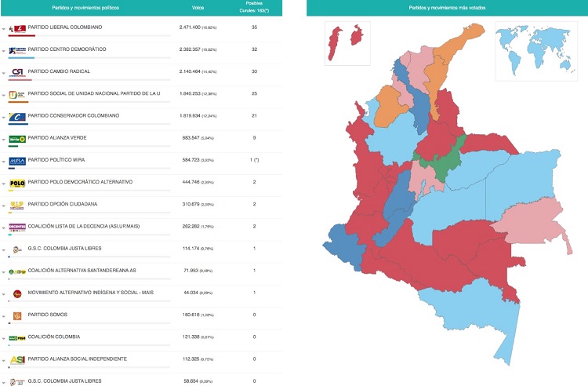Click the blue Centro Democrático vote bar
The height and width of the screenshot is (386, 588).
[x=21, y=58]
